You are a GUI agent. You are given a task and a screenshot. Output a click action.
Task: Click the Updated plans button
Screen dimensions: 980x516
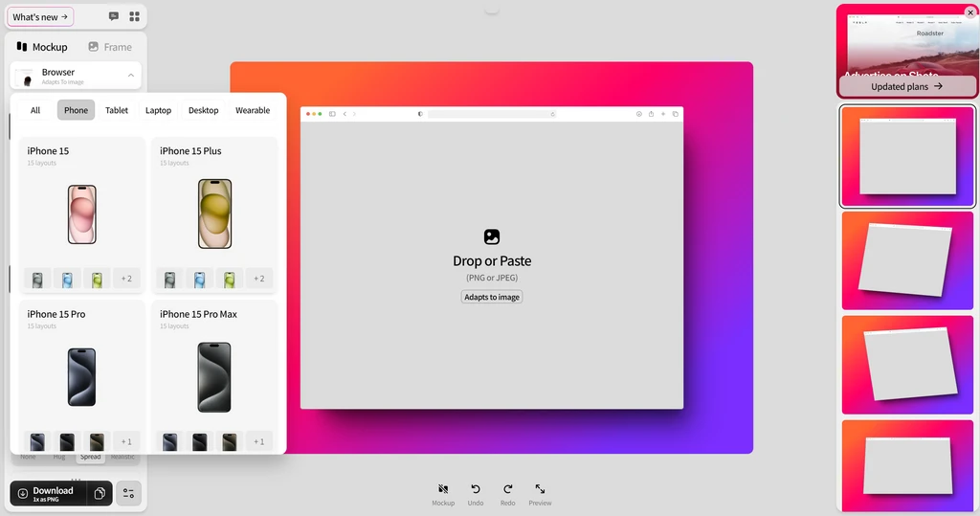906,86
